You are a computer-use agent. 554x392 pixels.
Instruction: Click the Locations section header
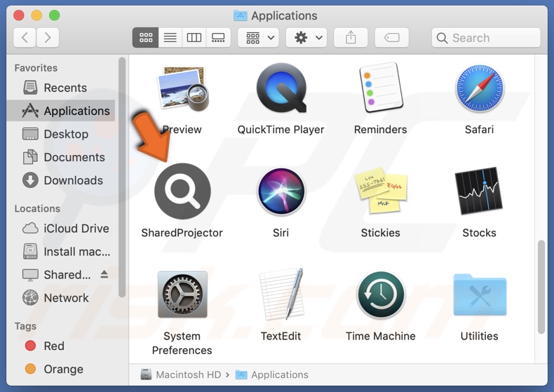coord(37,209)
